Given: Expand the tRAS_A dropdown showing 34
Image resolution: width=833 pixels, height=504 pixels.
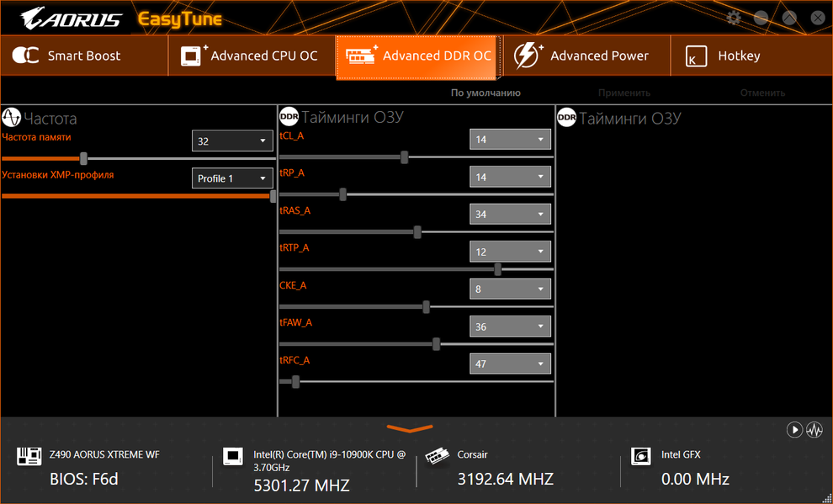Looking at the screenshot, I should pyautogui.click(x=510, y=214).
